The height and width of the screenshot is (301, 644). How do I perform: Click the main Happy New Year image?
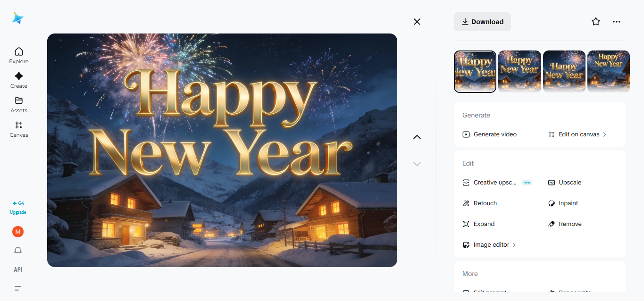222,150
